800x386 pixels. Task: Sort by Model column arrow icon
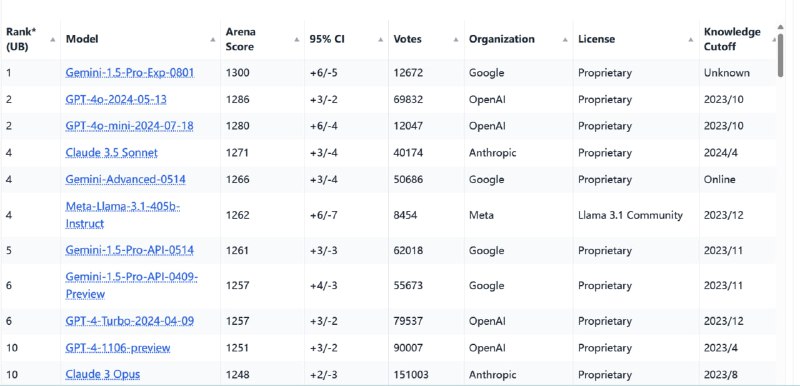213,40
